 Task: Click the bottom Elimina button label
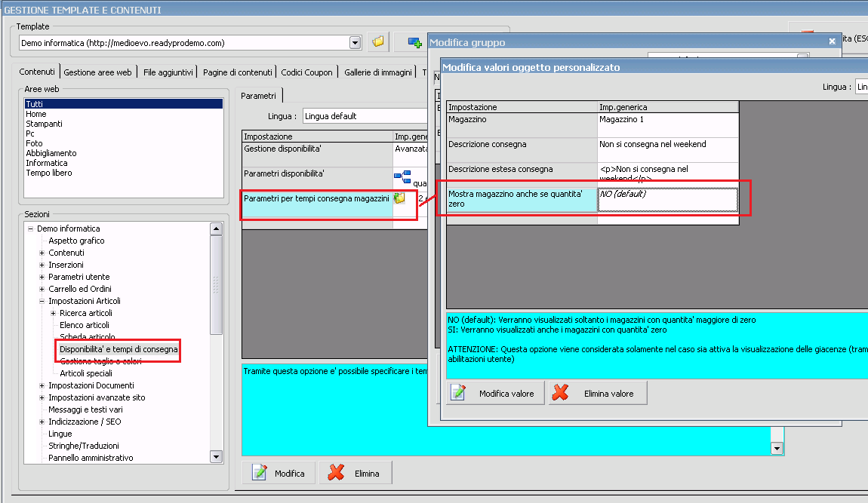click(x=367, y=473)
